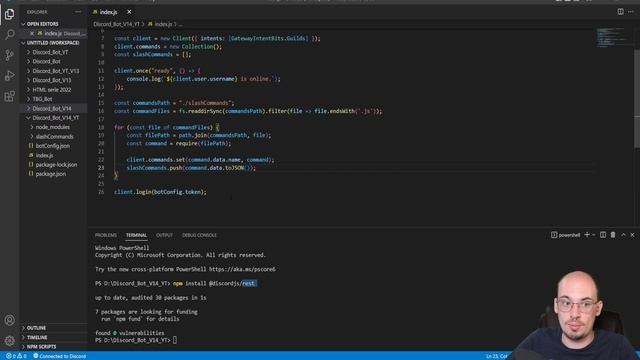Screen dimensions: 640x360
Task: Expand the Discord_Bot_YT folder
Action: (53, 52)
